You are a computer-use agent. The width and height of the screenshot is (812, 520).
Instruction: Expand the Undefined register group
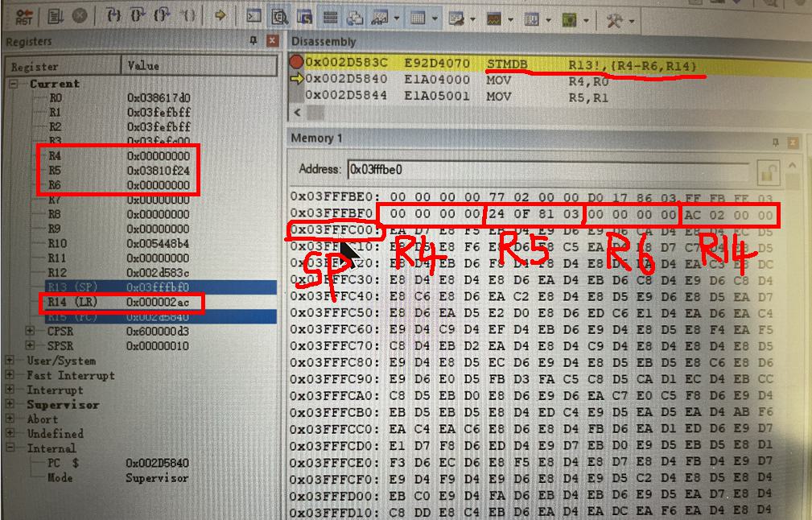pos(10,432)
